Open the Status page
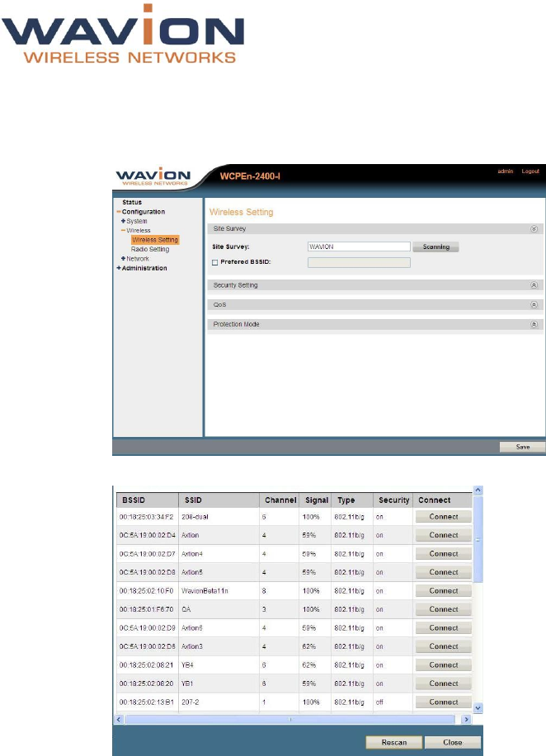Image resolution: width=546 pixels, height=756 pixels. click(x=132, y=203)
